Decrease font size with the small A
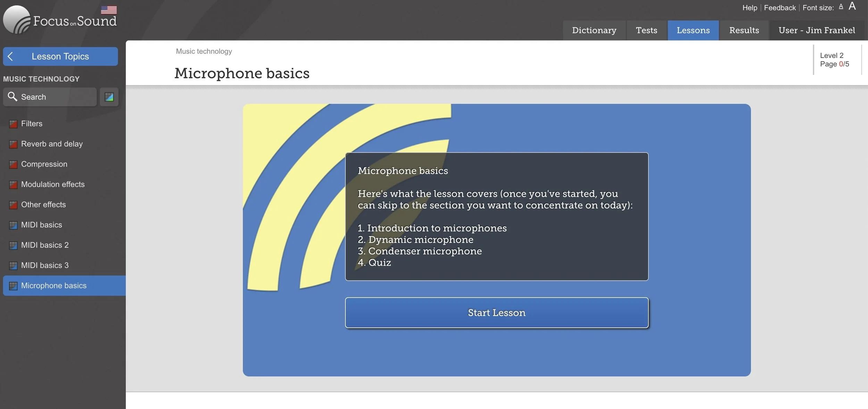 click(841, 7)
